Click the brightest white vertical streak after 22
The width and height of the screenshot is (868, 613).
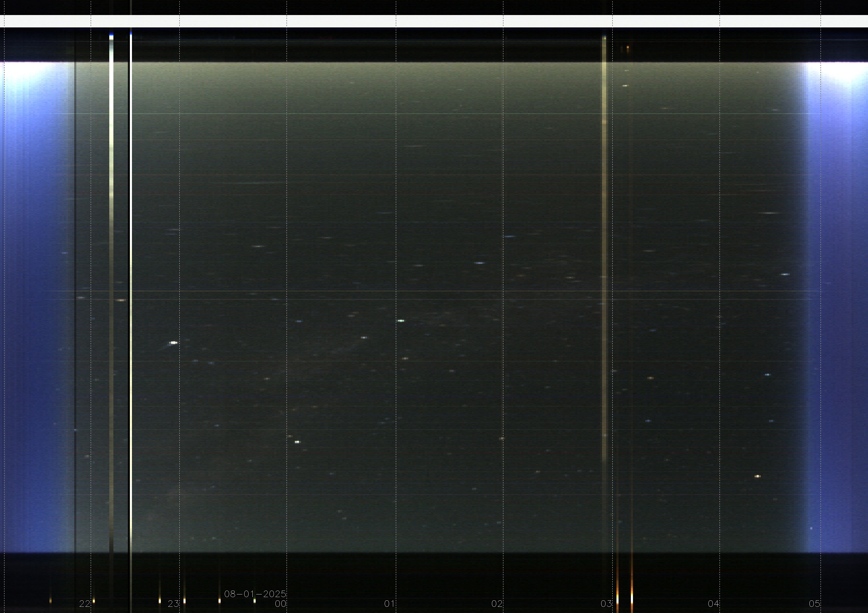pos(131,265)
